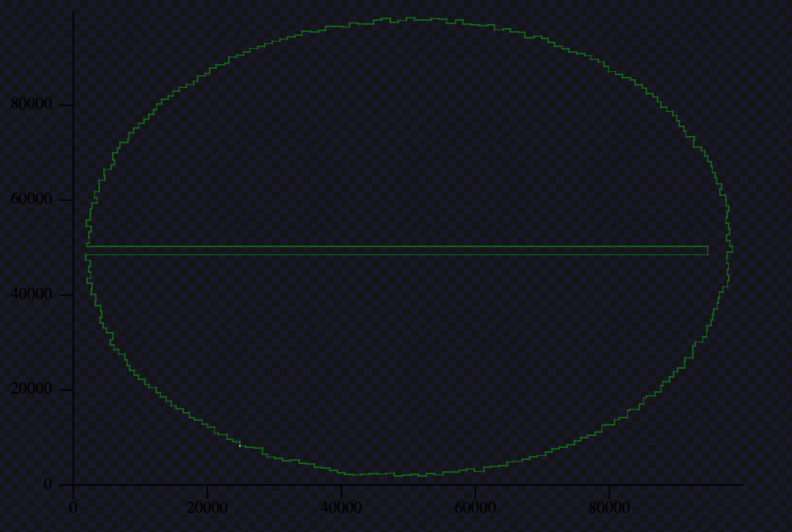Click the 80000 tick label on the y-axis
The image size is (792, 532).
[x=31, y=104]
